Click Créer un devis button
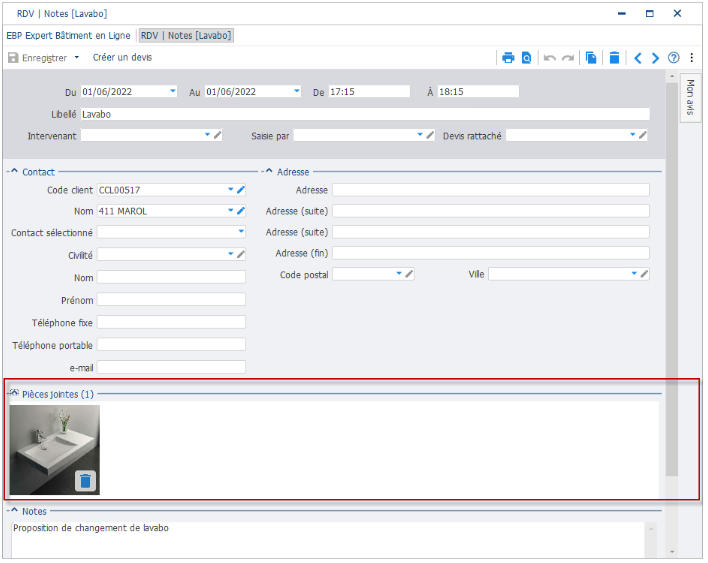Image resolution: width=708 pixels, height=563 pixels. coord(122,57)
